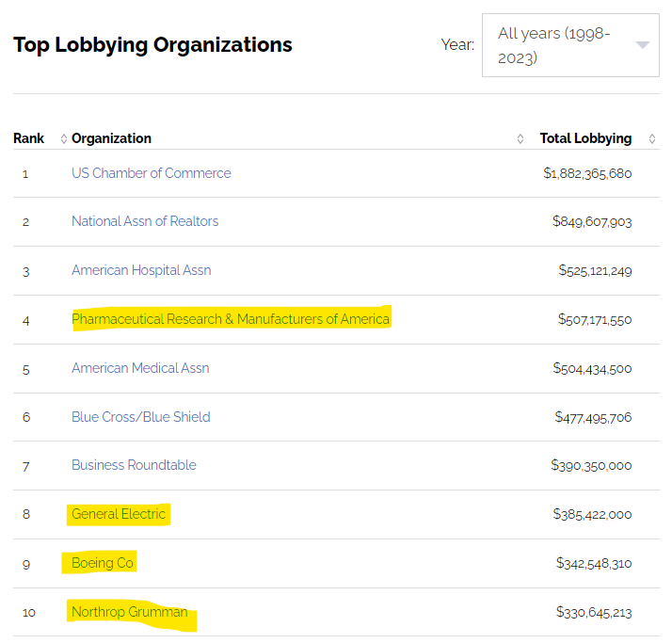
Task: Open General Electric link
Action: [119, 514]
